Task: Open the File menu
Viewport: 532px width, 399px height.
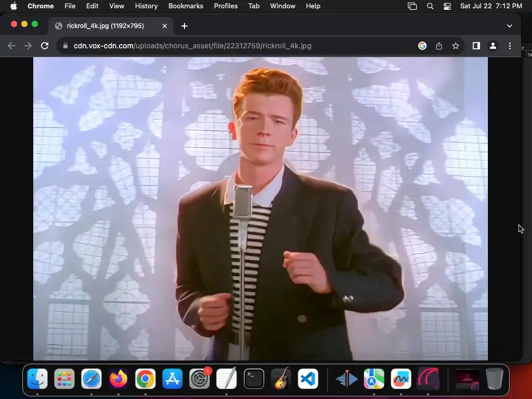Action: (x=70, y=6)
